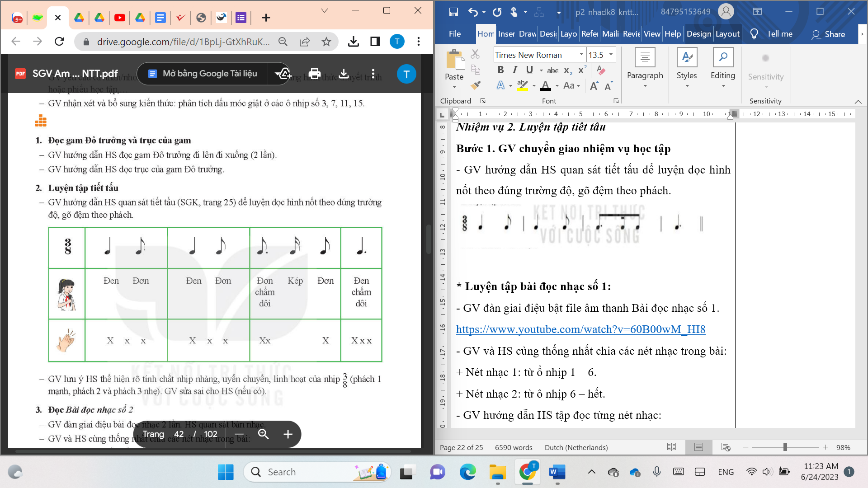Clear all formatting with eraser icon

(x=601, y=70)
